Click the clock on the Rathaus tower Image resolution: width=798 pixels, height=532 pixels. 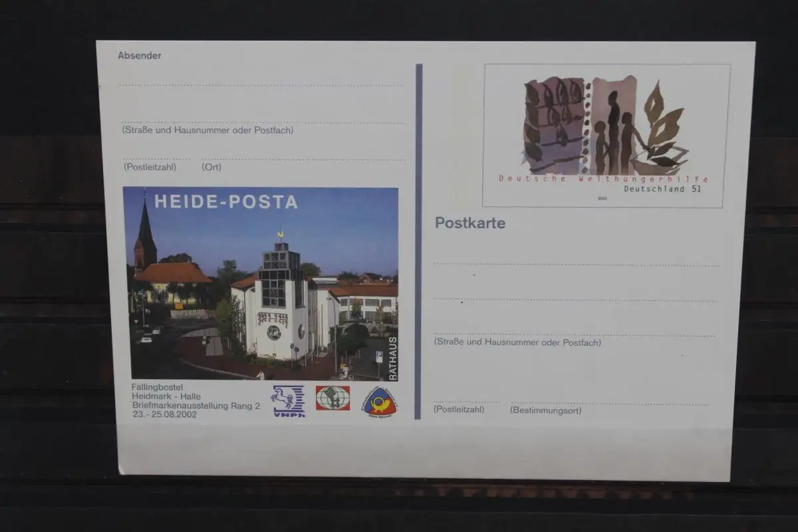[273, 332]
